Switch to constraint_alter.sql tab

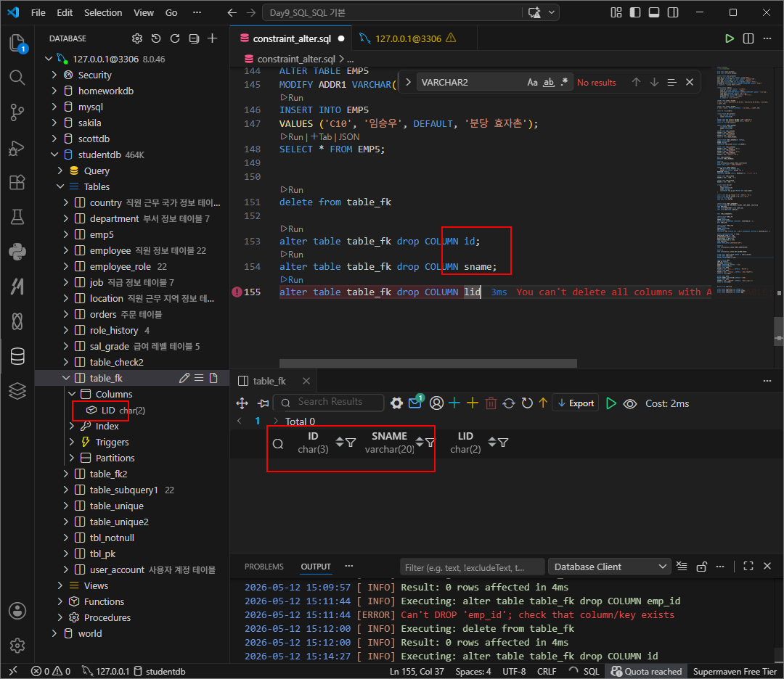pos(292,38)
